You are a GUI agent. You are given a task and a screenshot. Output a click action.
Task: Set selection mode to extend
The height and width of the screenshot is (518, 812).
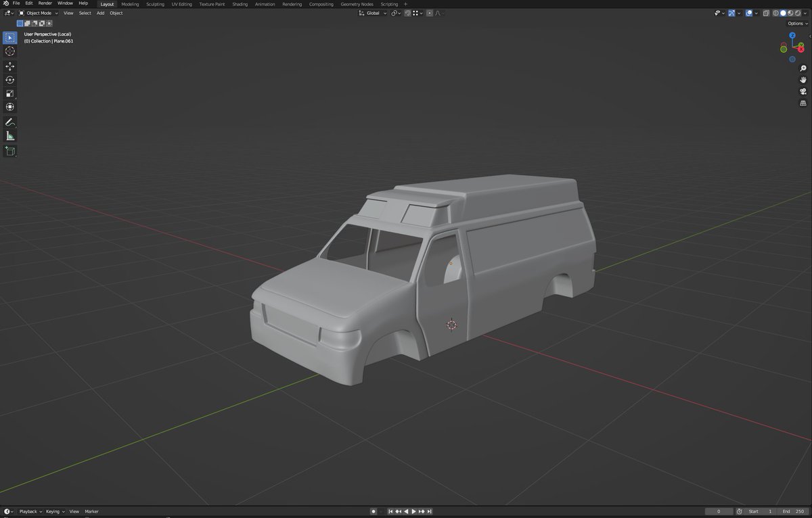pyautogui.click(x=27, y=23)
